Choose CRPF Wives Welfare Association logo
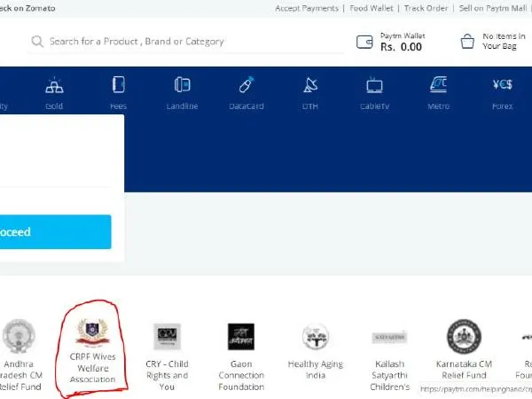 pos(92,332)
